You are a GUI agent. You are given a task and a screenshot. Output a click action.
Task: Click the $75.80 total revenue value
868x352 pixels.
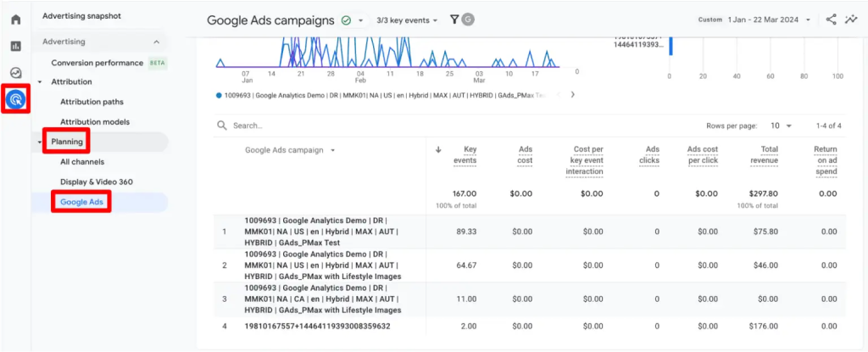pyautogui.click(x=765, y=232)
